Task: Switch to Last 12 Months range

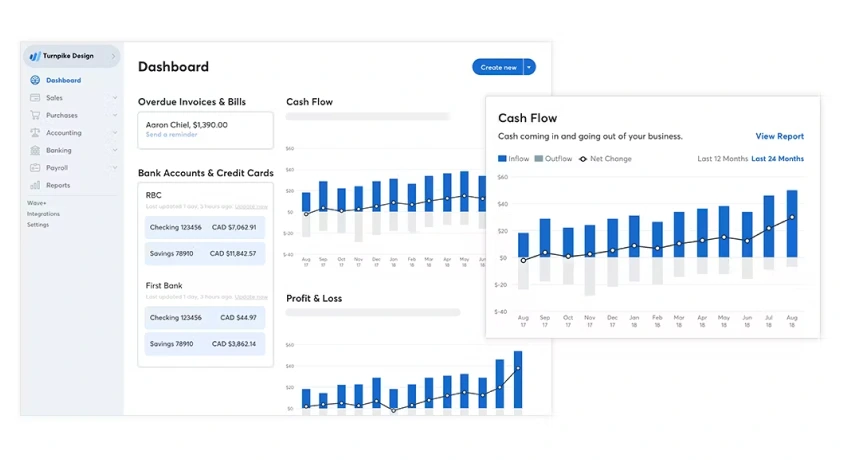Action: click(x=722, y=159)
